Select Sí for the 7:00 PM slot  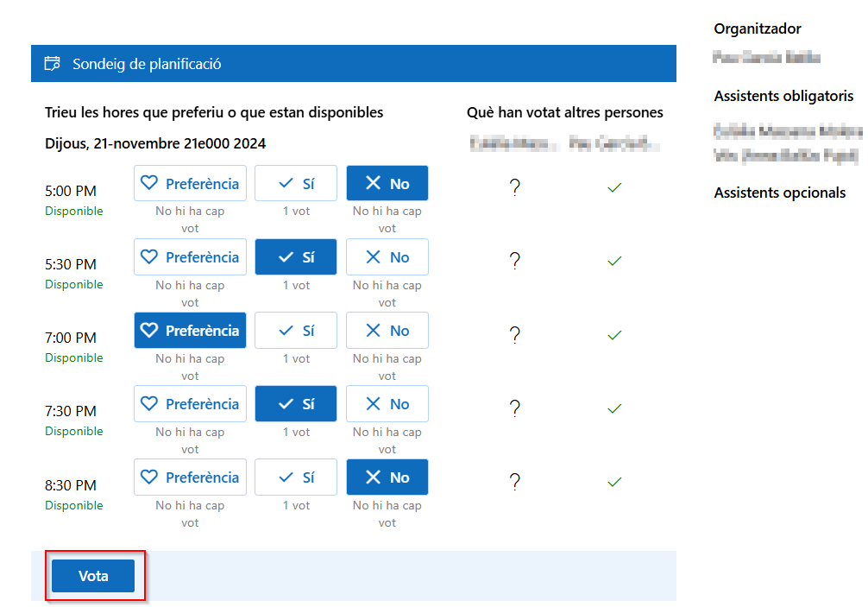(296, 331)
